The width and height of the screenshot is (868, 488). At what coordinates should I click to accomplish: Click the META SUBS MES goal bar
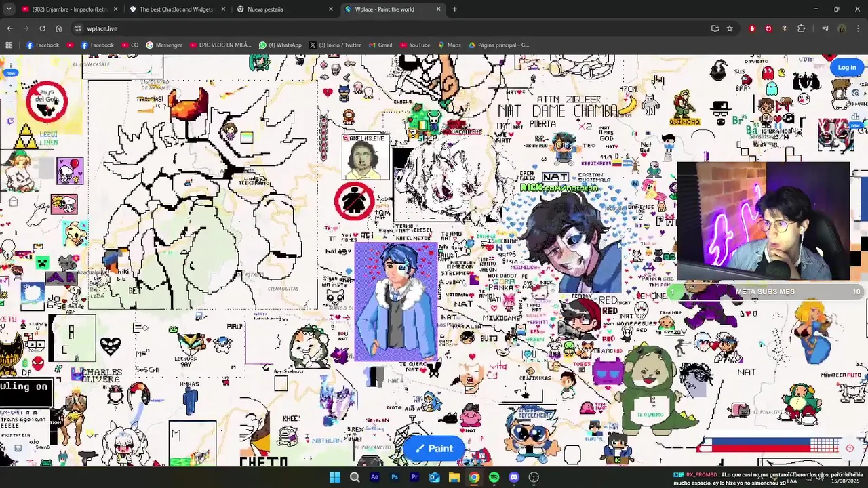(765, 291)
